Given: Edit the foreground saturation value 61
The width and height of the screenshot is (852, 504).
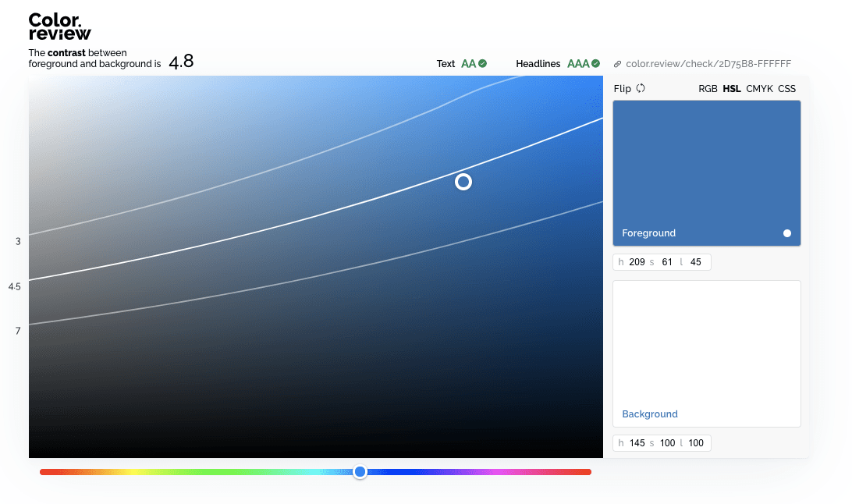Looking at the screenshot, I should [666, 262].
